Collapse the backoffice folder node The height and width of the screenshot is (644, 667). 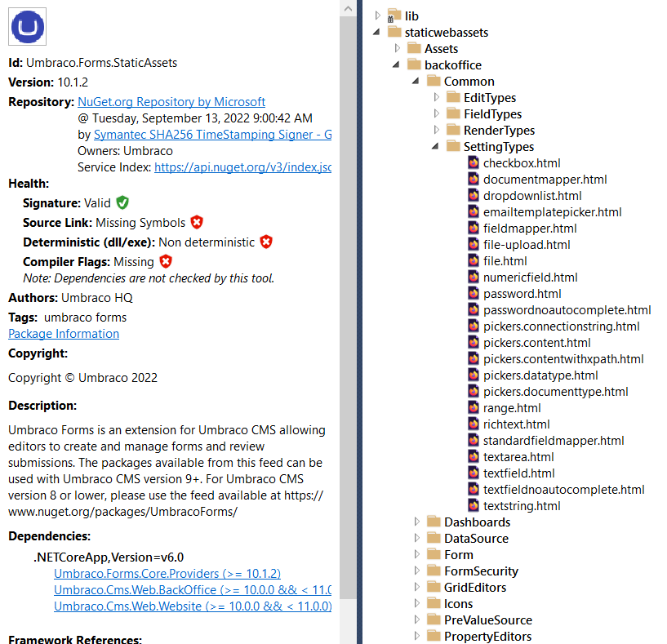(x=397, y=64)
